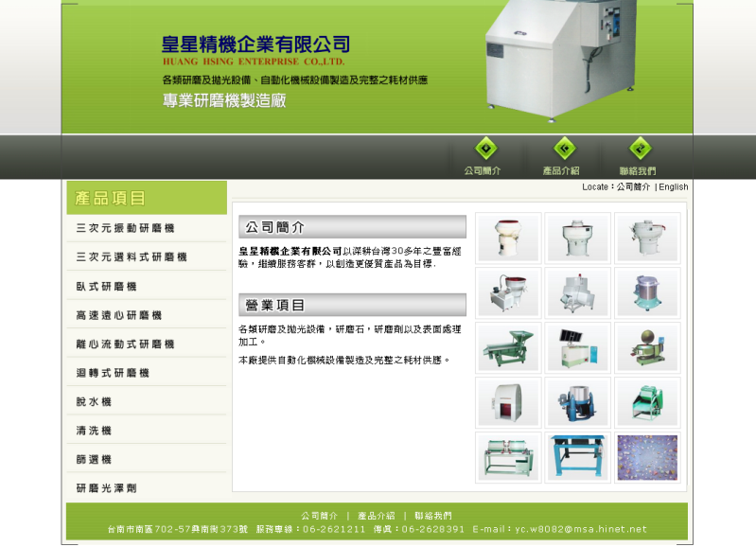Switch the language to English
The height and width of the screenshot is (547, 756).
coord(674,187)
